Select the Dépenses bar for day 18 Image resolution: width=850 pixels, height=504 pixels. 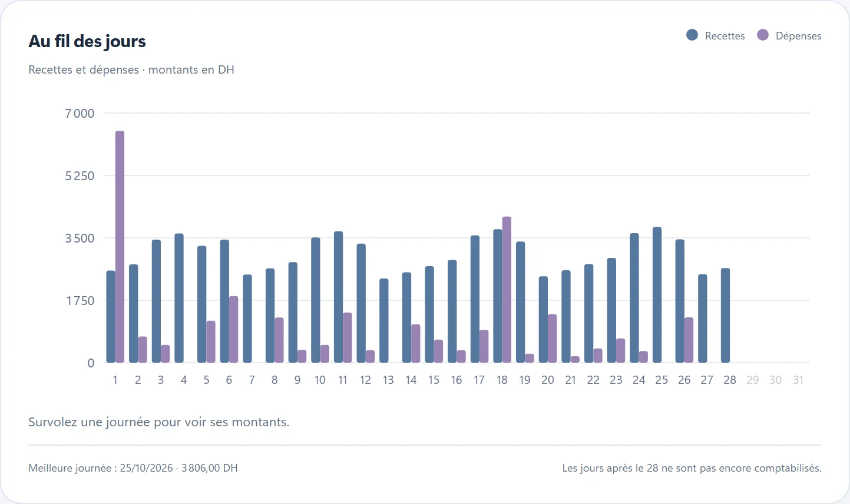(507, 290)
